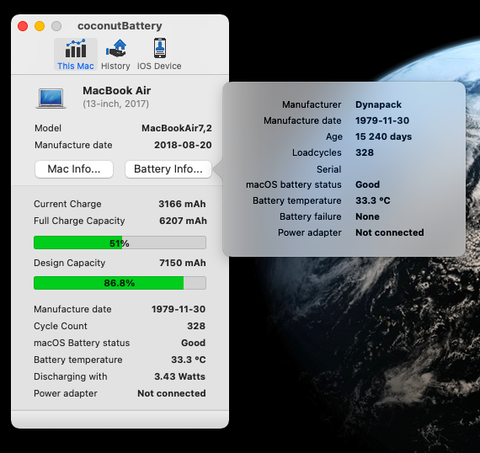The width and height of the screenshot is (480, 453).
Task: Open the Mac Info... button
Action: coord(74,169)
